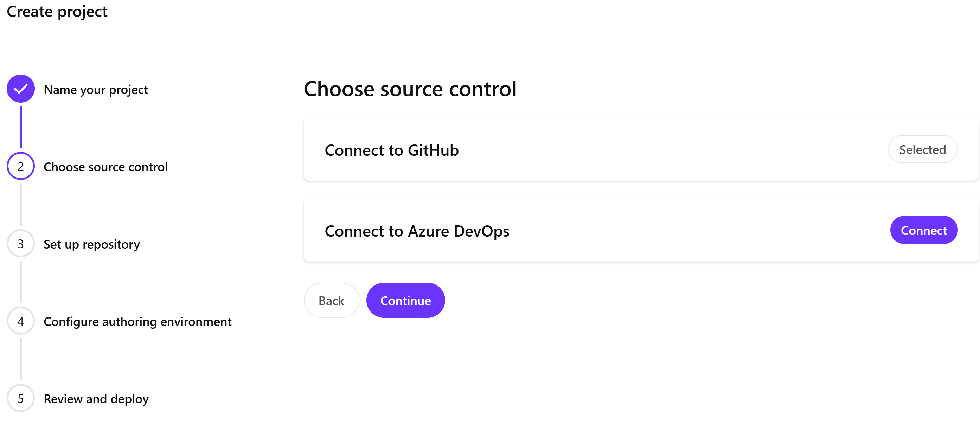Open the Name your project step
Viewport: 980px width, 437px height.
coord(96,89)
